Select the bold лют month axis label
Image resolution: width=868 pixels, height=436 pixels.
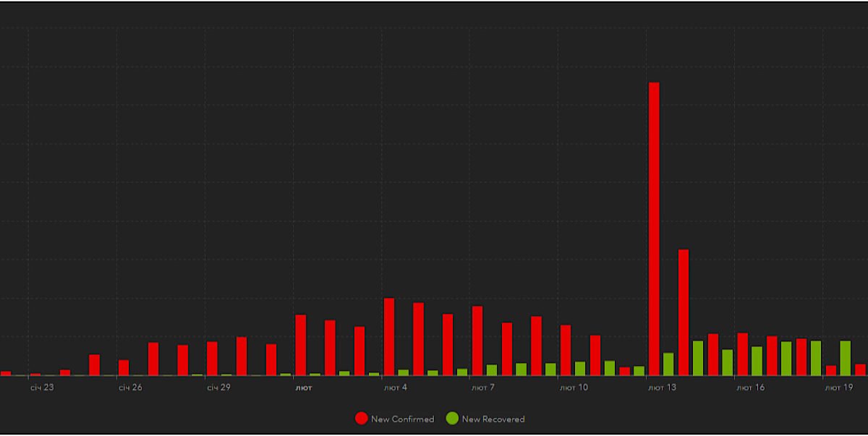pyautogui.click(x=304, y=388)
